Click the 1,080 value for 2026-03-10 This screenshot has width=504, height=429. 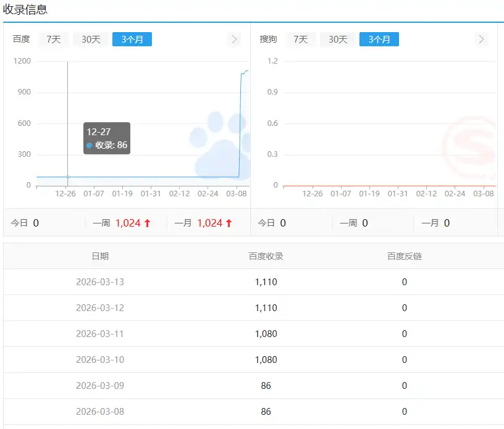pos(266,360)
